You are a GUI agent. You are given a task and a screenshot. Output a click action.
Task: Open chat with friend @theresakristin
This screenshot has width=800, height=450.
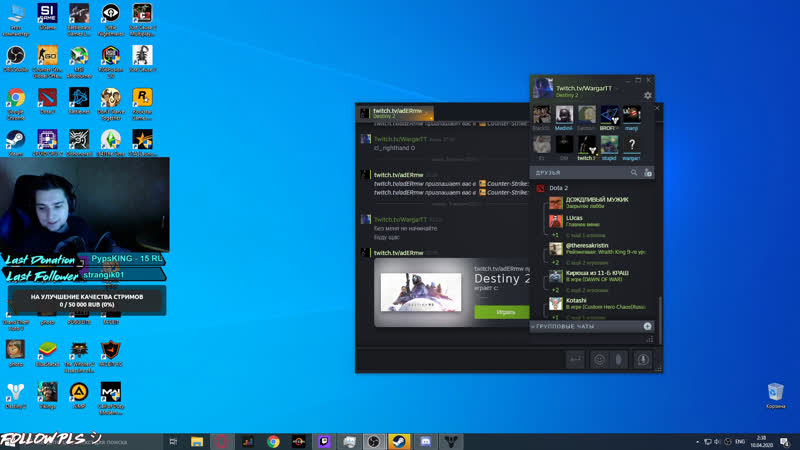597,248
